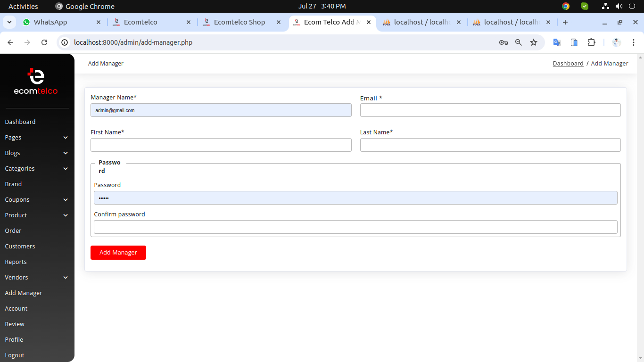Open Review in the sidebar
644x362 pixels.
[15, 324]
